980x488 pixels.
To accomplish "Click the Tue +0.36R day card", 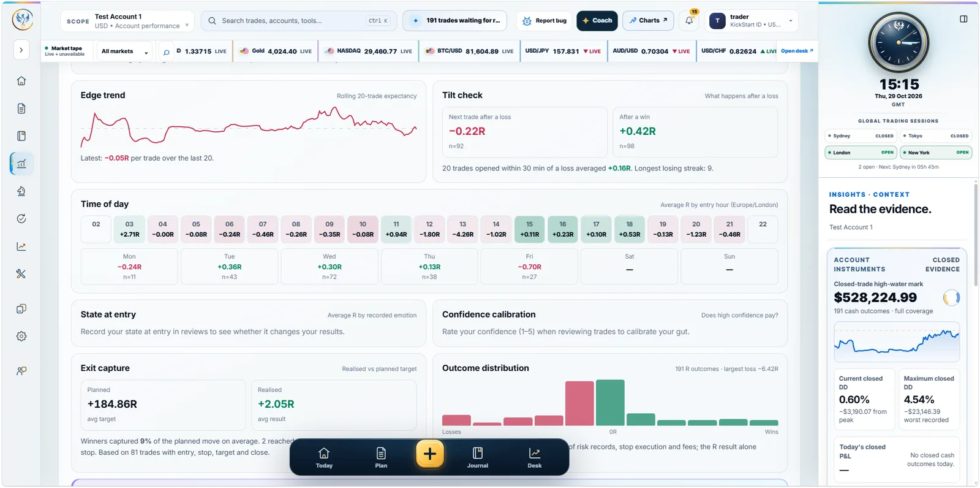I will (x=230, y=267).
